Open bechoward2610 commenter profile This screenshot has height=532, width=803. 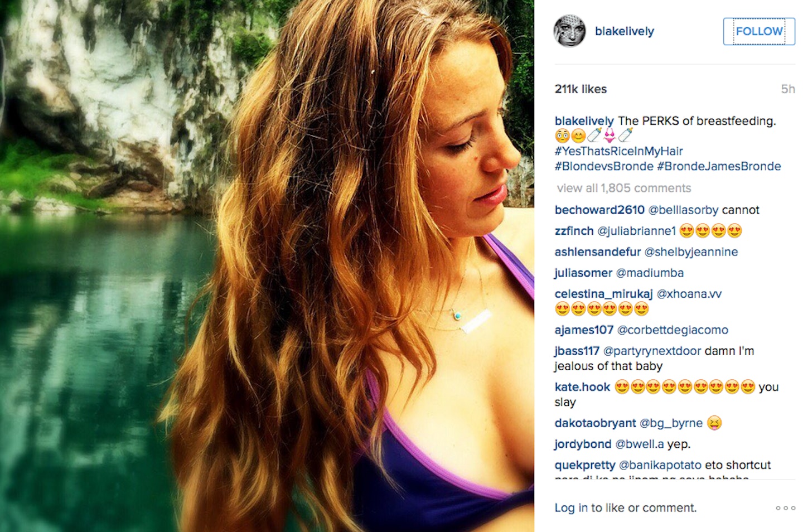[x=599, y=210]
